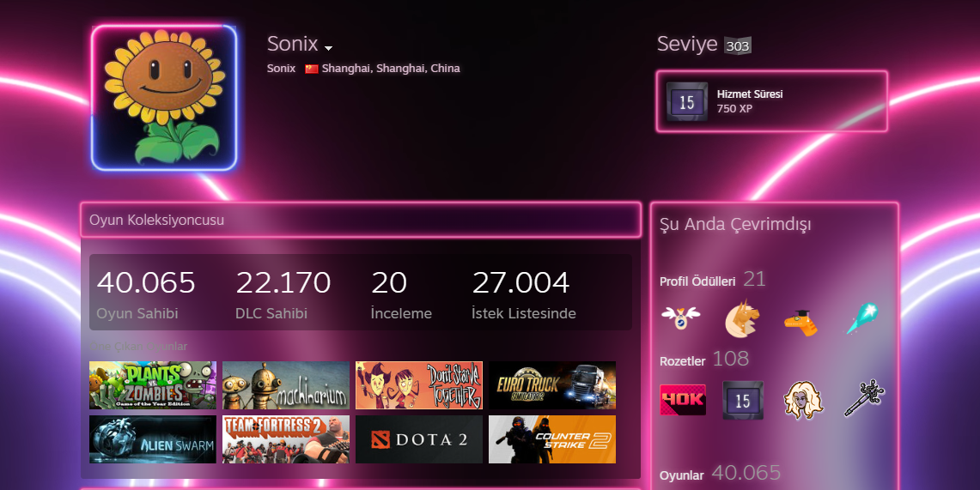Open the blonde woman face badge
Screen dimensions: 980x490
(803, 400)
